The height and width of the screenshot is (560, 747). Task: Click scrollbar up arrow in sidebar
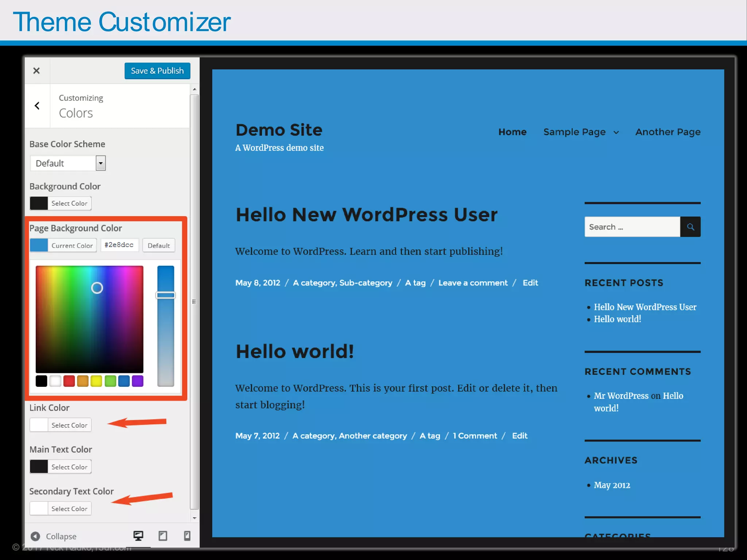194,89
